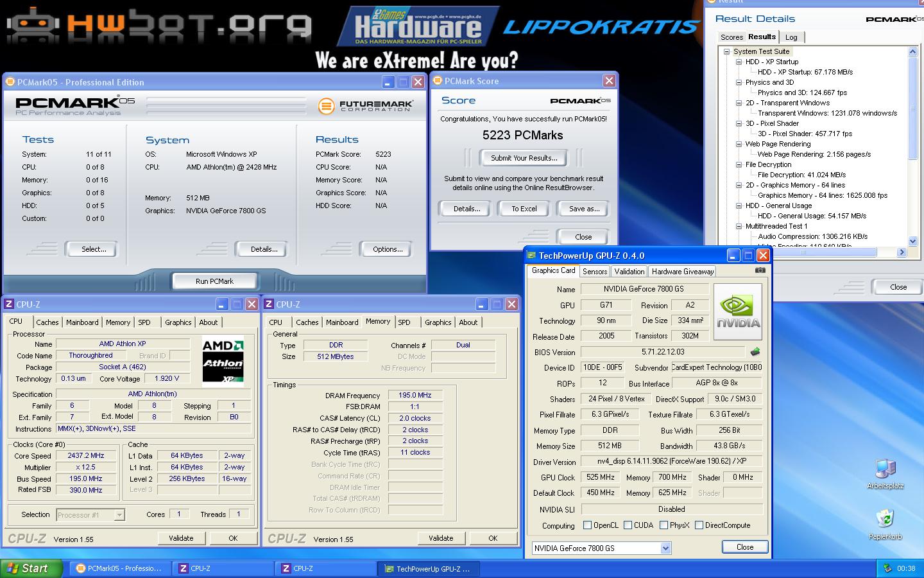This screenshot has width=924, height=578.
Task: Click Details... in the PCMark Score window
Action: 466,209
